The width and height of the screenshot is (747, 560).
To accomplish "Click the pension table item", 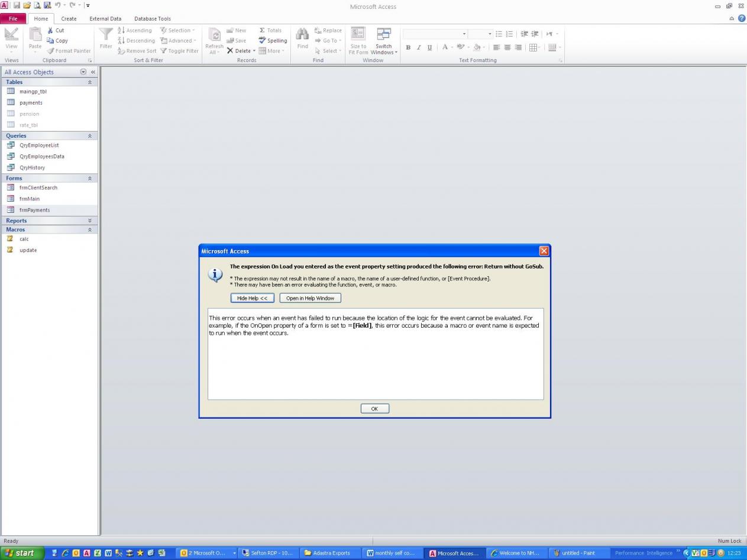I will 50,114.
